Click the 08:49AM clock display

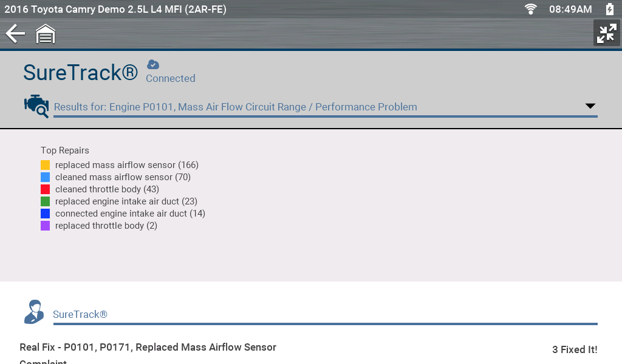click(570, 9)
